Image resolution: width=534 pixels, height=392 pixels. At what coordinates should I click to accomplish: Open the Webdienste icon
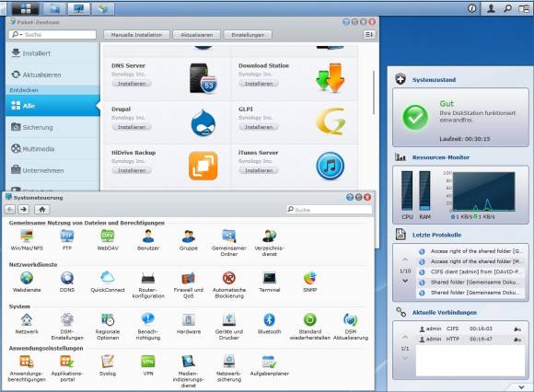pos(27,278)
